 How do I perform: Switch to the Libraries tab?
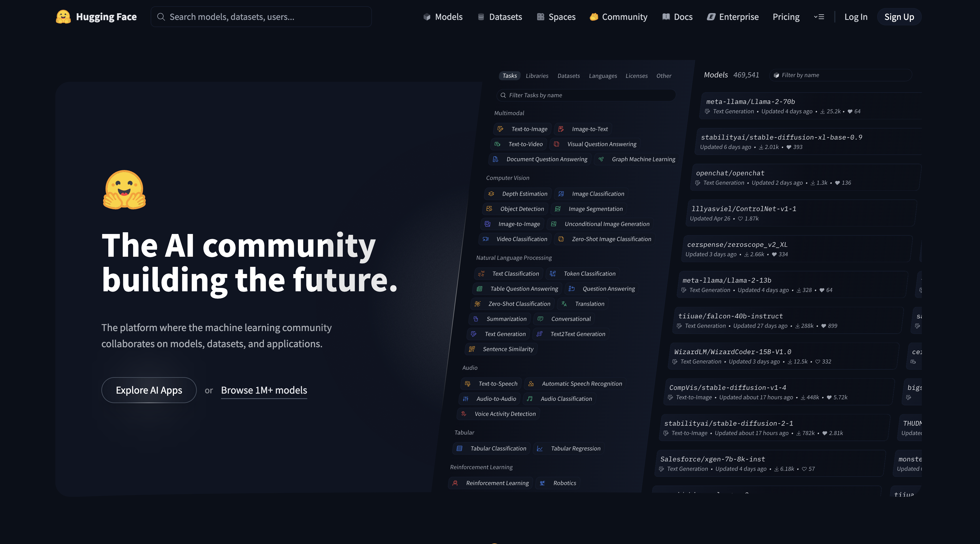[537, 76]
